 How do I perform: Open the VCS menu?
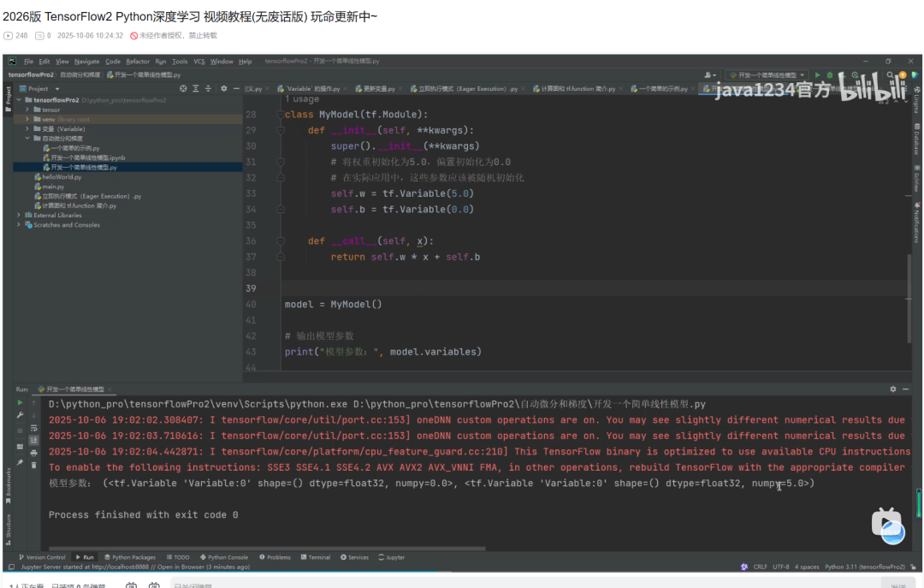coord(199,62)
